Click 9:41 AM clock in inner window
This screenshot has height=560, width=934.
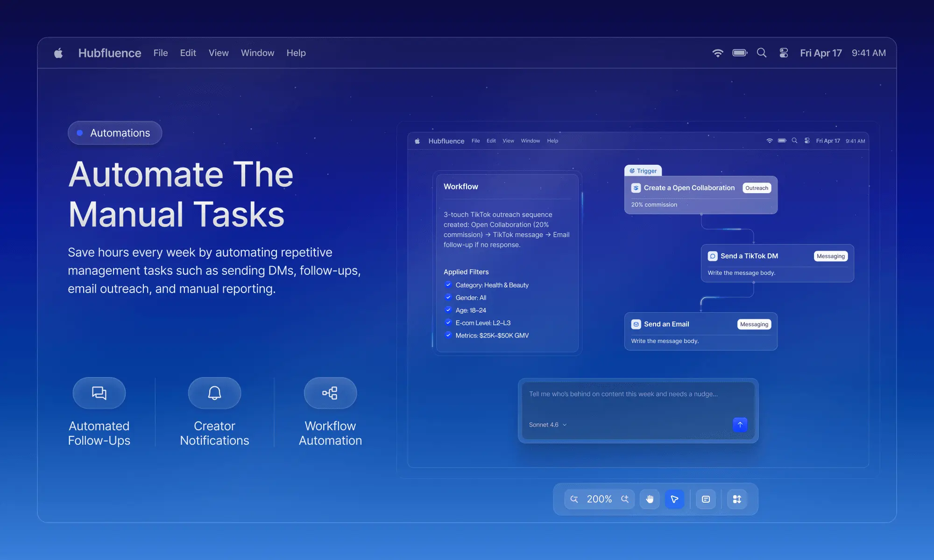[x=856, y=141]
